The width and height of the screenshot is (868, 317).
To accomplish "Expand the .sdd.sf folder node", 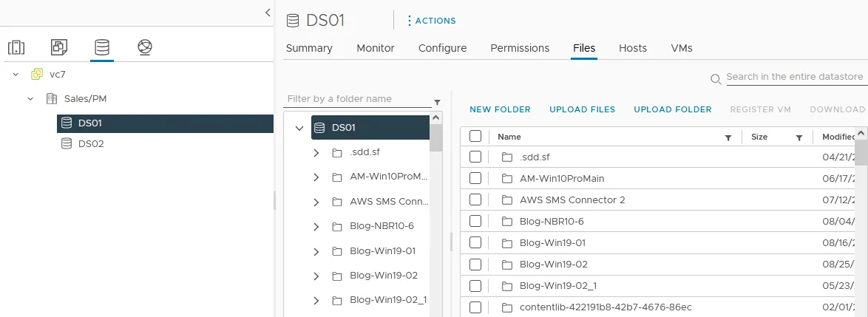I will pyautogui.click(x=316, y=153).
